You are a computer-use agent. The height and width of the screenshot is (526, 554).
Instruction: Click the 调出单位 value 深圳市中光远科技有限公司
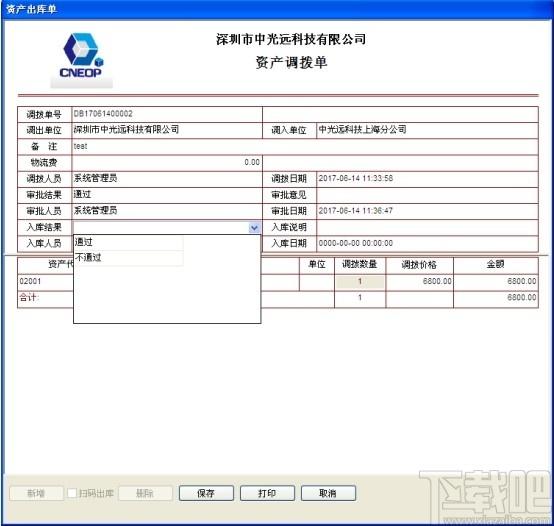[x=126, y=130]
